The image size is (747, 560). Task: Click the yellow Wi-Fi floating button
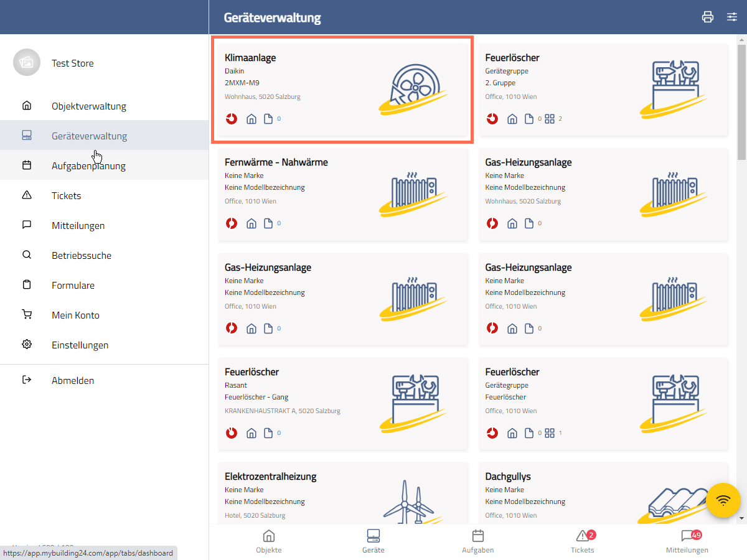pyautogui.click(x=723, y=500)
